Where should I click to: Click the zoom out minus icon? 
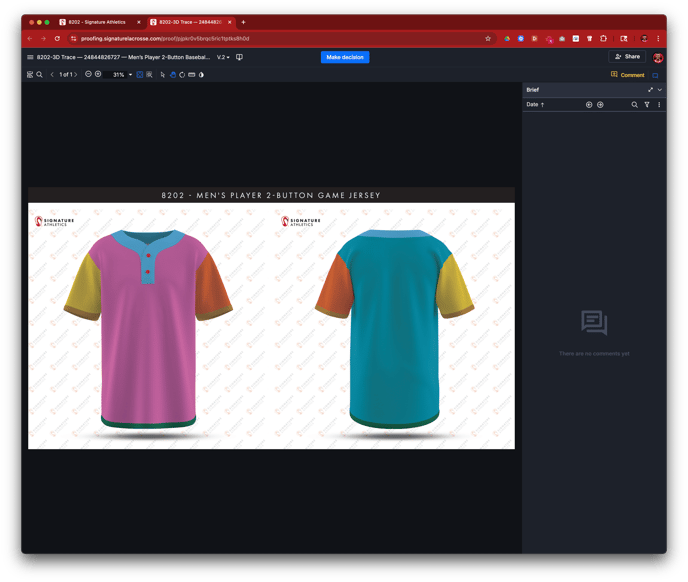point(88,74)
